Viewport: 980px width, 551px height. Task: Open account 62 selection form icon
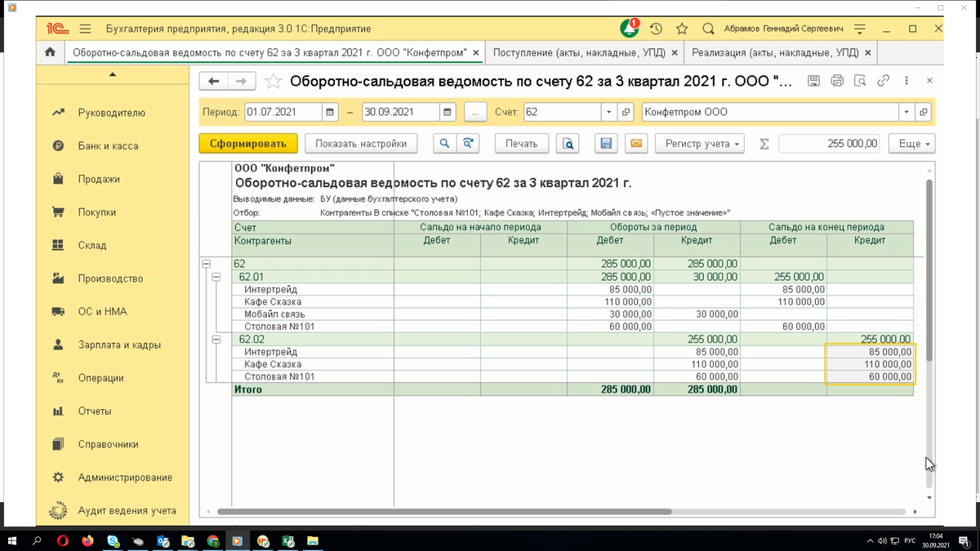tap(626, 112)
